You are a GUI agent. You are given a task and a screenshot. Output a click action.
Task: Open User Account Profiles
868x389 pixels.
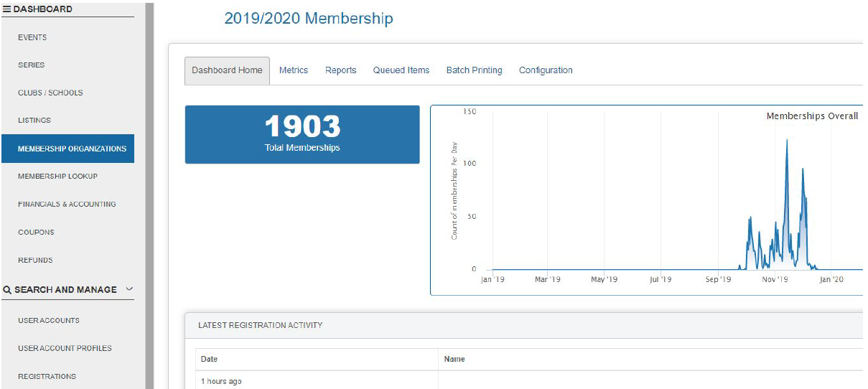pos(65,349)
